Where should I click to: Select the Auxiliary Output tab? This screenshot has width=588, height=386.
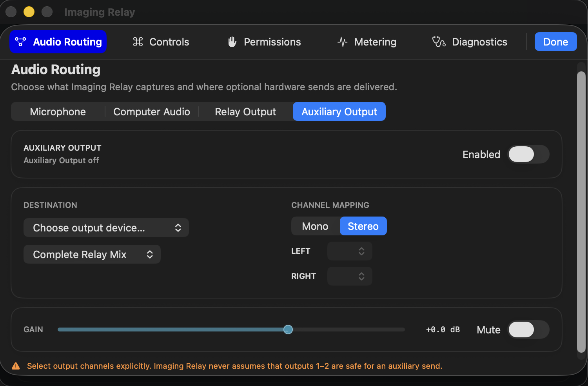(x=339, y=112)
